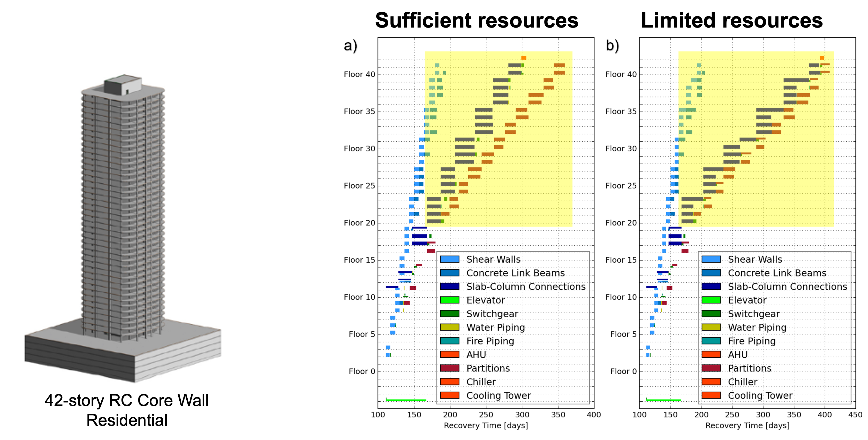Click 'Floor 0' label on chart b
Image resolution: width=868 pixels, height=440 pixels.
(623, 371)
